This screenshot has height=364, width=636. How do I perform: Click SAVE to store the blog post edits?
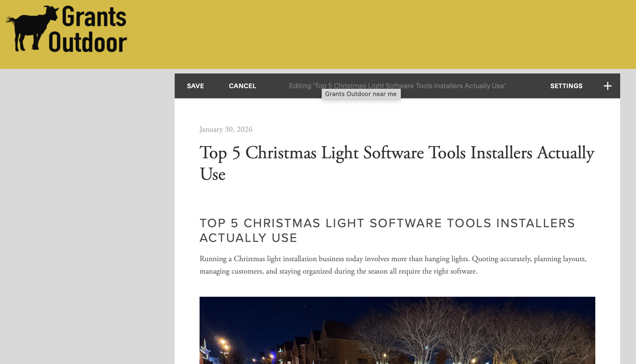point(195,86)
